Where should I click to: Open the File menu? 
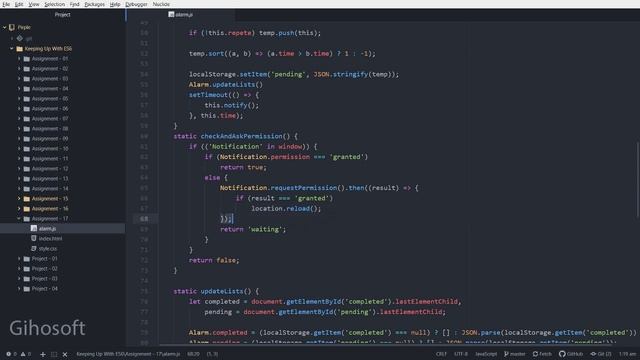(x=6, y=4)
